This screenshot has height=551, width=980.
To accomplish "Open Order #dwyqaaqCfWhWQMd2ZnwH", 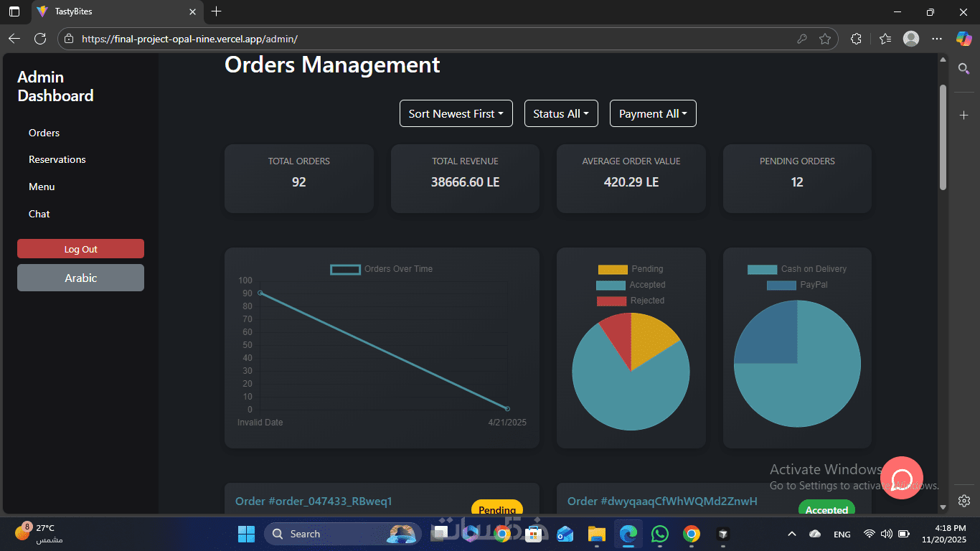I will click(x=662, y=501).
